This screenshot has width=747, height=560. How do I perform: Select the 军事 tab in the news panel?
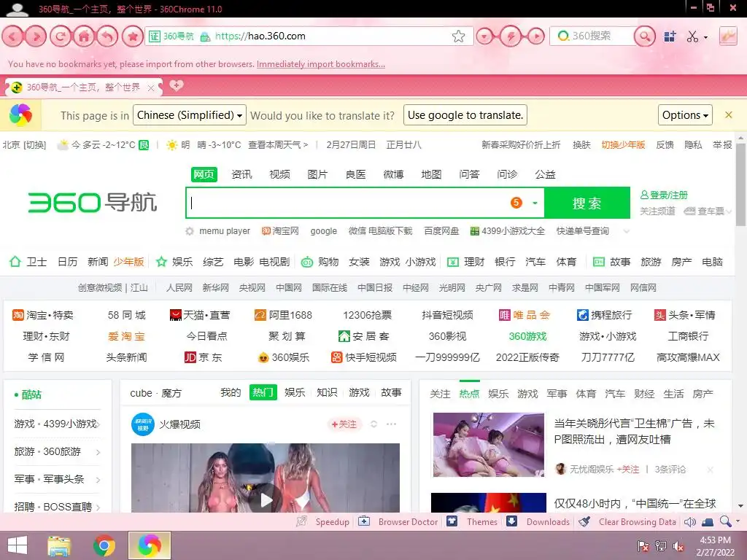point(557,394)
